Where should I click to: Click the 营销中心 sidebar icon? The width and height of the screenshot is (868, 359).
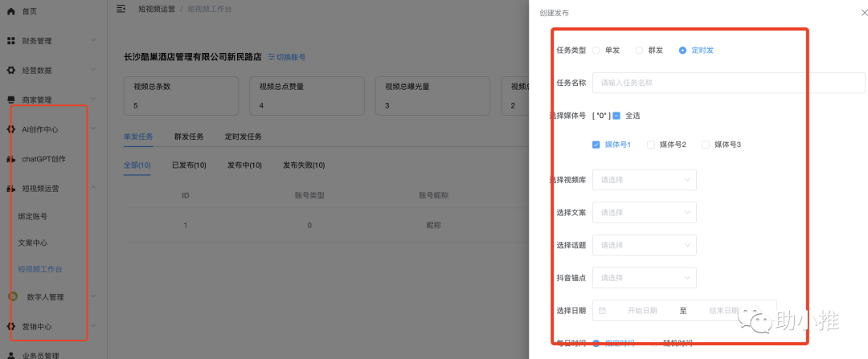pyautogui.click(x=11, y=326)
